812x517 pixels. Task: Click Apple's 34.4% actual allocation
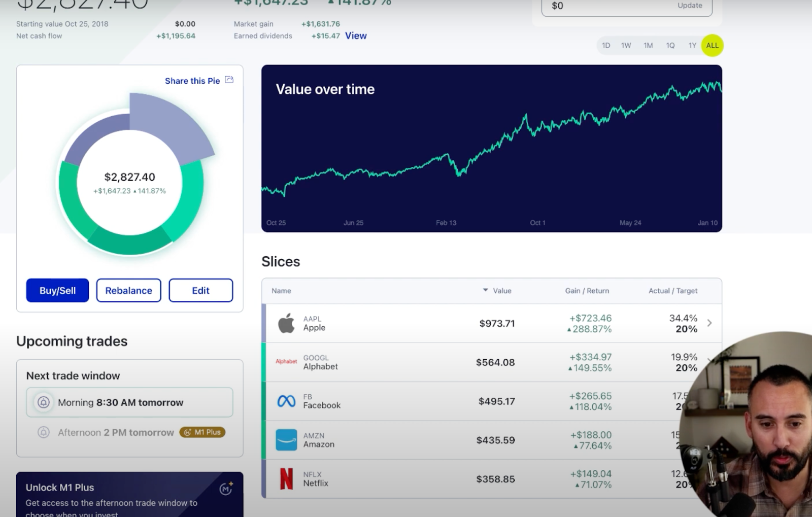(683, 318)
